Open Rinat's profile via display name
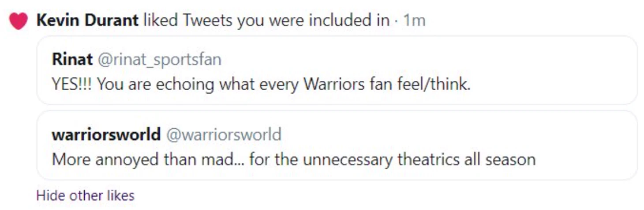644x210 pixels. (x=72, y=59)
